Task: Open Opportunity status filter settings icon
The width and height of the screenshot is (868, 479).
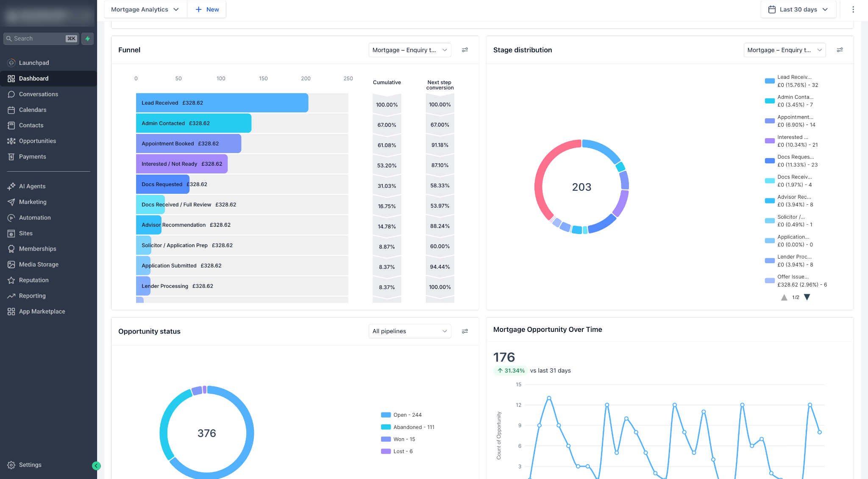Action: pyautogui.click(x=465, y=331)
